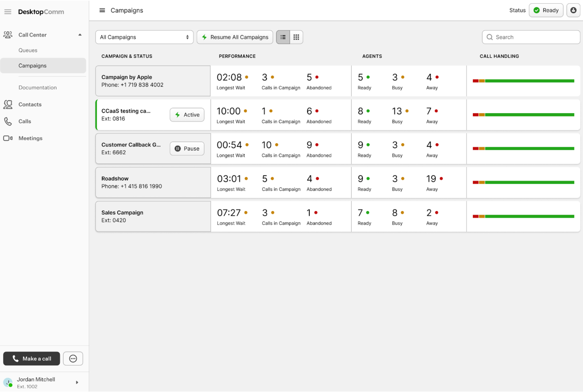
Task: Open the Ready status dropdown
Action: point(546,10)
